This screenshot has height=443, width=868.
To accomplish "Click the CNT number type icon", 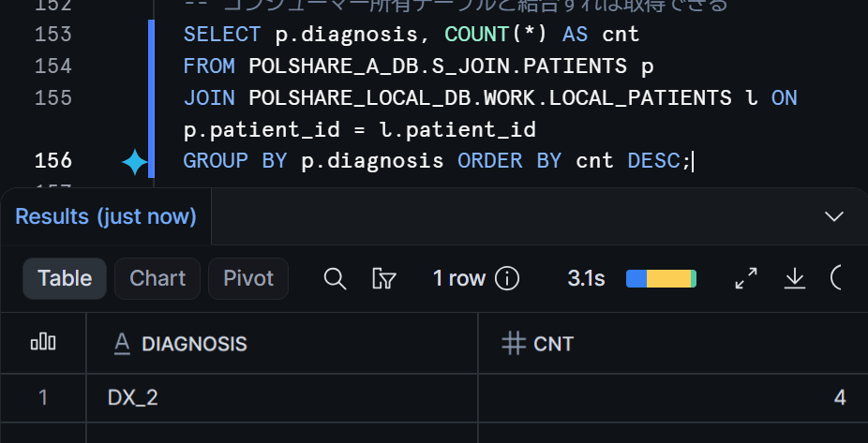I will (x=513, y=344).
